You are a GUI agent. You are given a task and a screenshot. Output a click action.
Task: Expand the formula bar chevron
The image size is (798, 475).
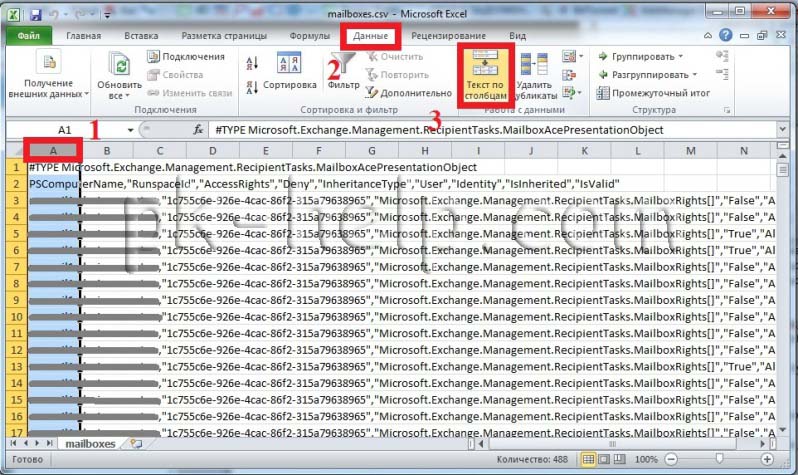[782, 130]
